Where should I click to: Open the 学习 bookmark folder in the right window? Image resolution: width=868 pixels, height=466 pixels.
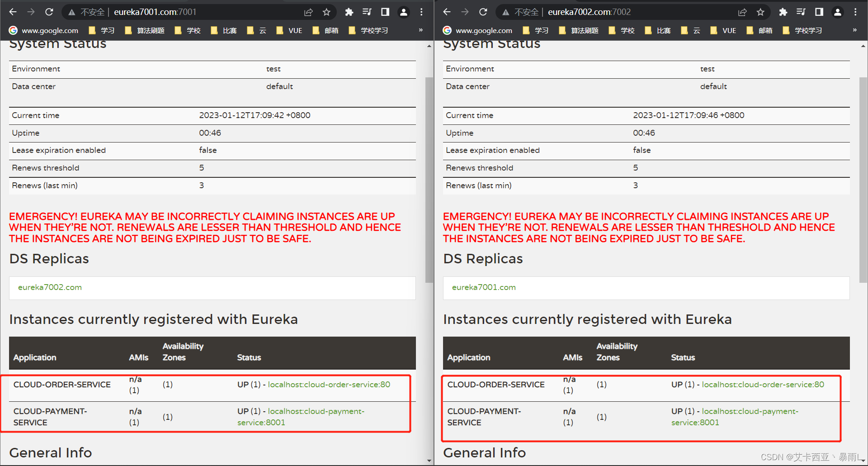pos(536,30)
